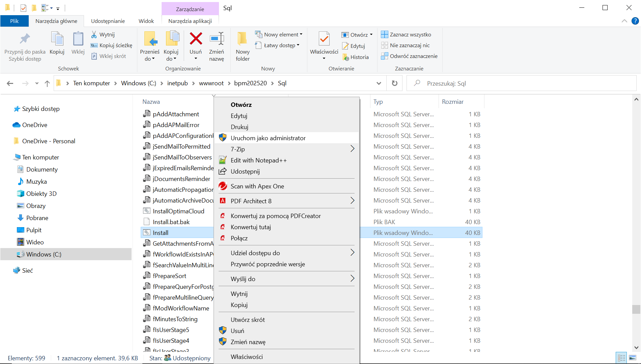The image size is (641, 364).
Task: Sort by Nazwa column header
Action: pyautogui.click(x=151, y=102)
